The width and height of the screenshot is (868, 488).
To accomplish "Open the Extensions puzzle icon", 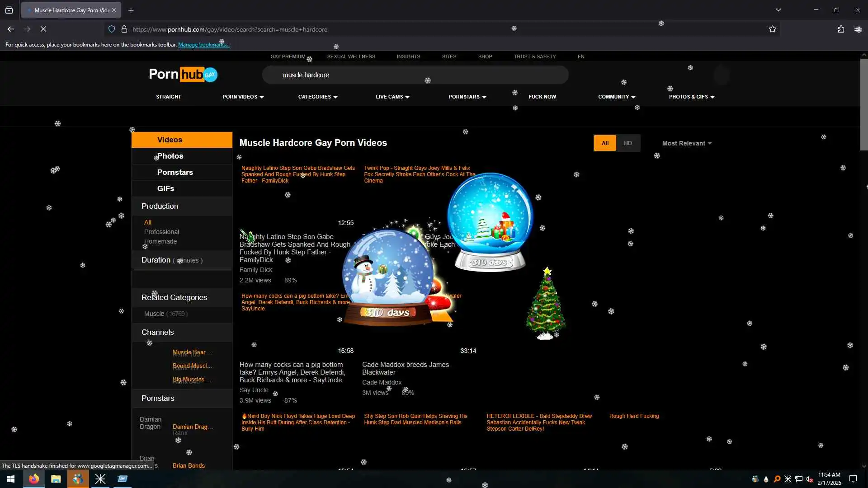I will tap(841, 29).
